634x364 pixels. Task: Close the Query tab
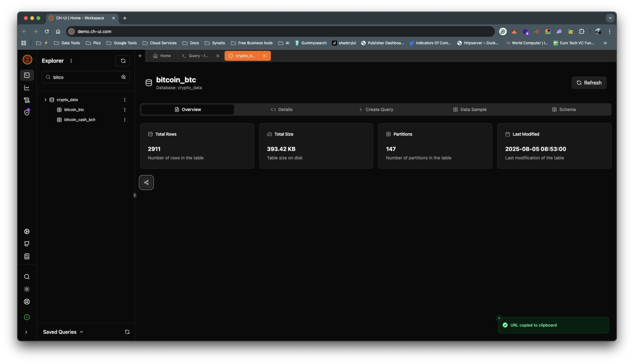coord(218,56)
